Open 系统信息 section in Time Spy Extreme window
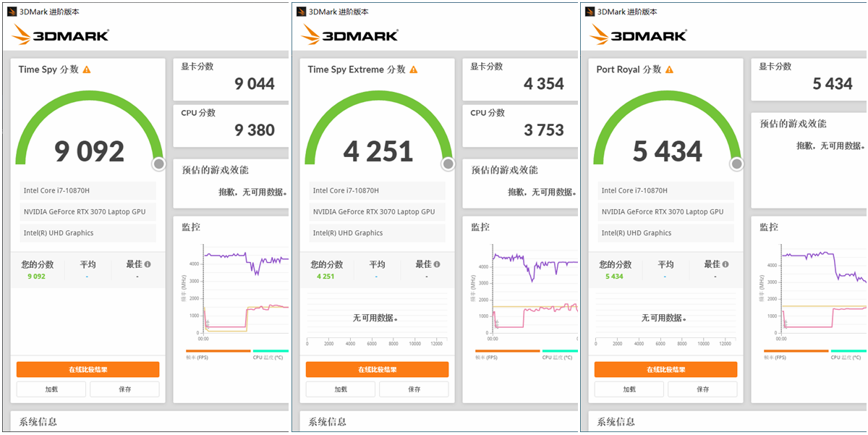The image size is (868, 435). coord(327,422)
